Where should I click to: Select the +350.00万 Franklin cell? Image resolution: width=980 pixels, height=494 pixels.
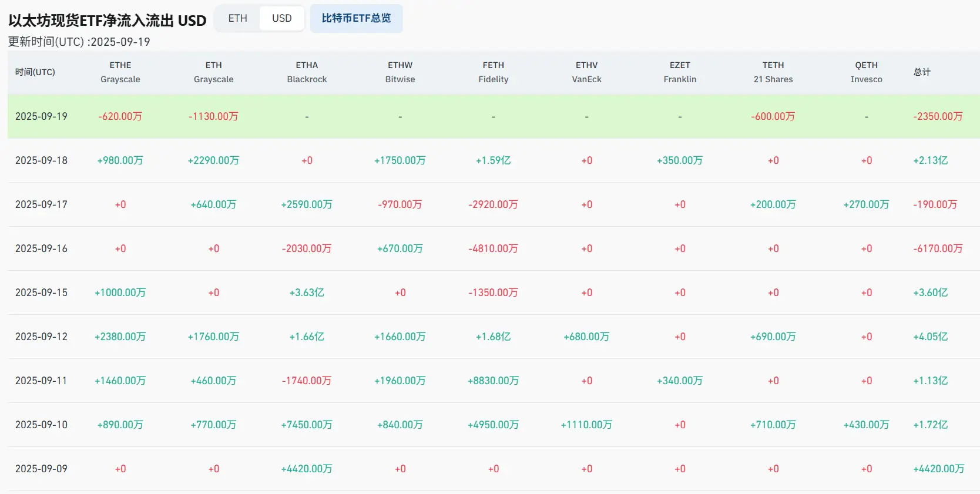tap(680, 160)
